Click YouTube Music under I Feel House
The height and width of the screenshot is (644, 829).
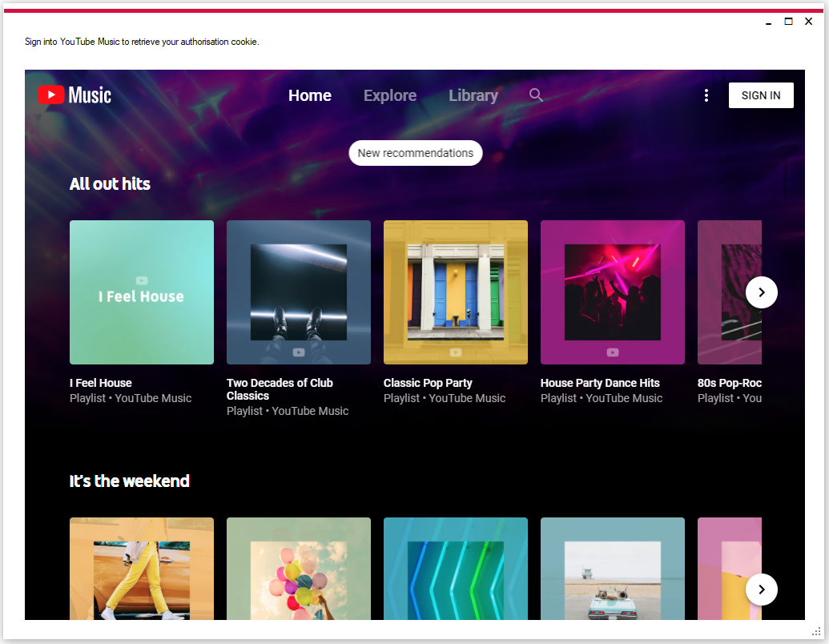coord(153,398)
